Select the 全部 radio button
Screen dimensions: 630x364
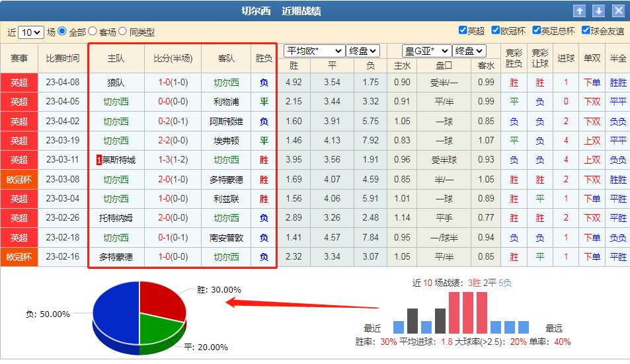(62, 31)
